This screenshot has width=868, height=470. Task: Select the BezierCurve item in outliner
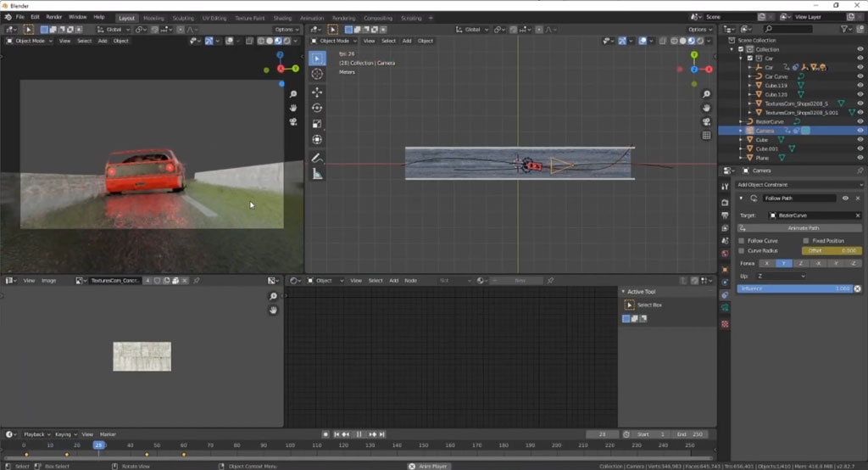tap(770, 121)
